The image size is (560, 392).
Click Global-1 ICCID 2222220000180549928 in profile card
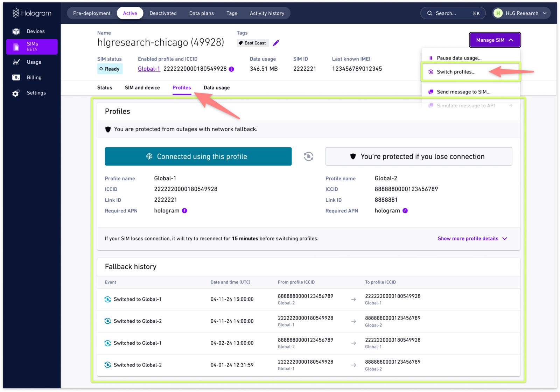[185, 189]
